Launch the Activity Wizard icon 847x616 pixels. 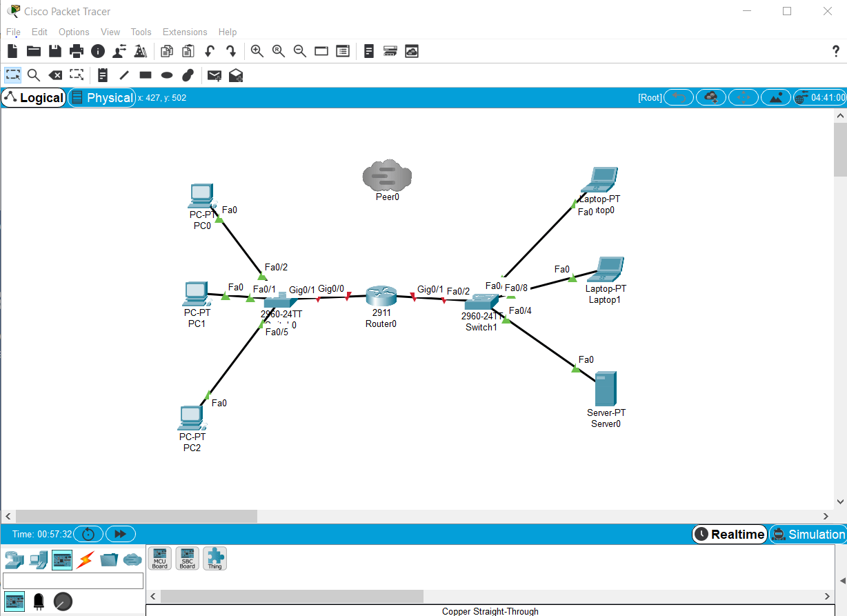pos(141,51)
